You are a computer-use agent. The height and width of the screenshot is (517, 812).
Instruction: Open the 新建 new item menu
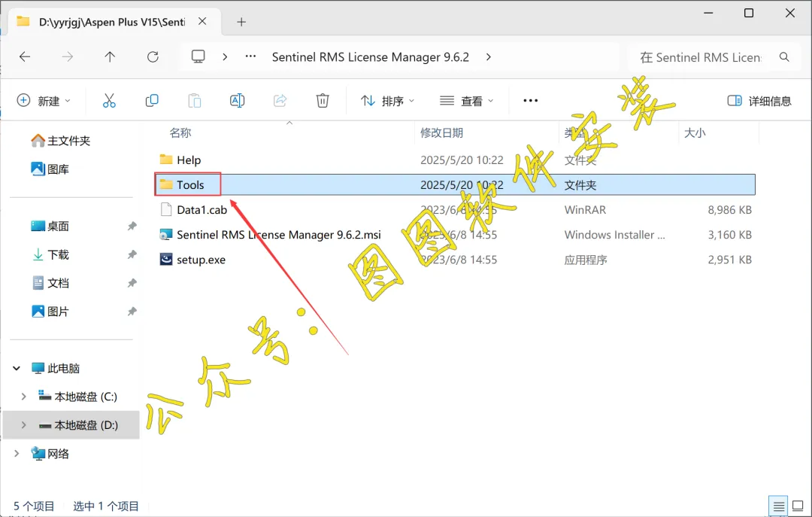click(x=44, y=101)
